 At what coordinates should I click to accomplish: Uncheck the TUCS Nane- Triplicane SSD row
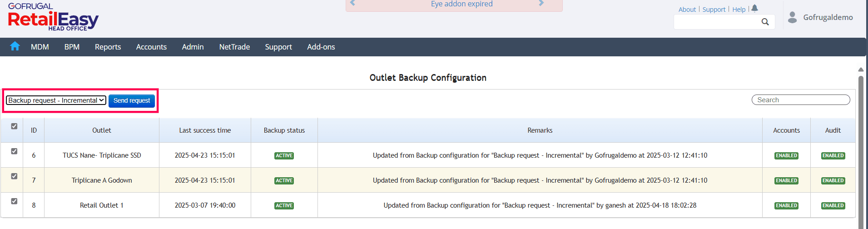[x=14, y=151]
